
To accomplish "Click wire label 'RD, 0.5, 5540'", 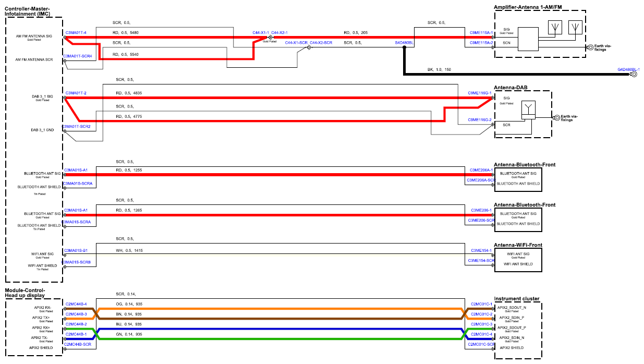I will coord(125,54).
